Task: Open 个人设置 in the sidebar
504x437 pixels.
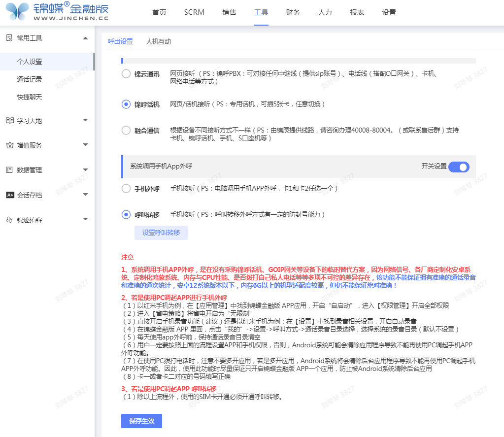Action: tap(47, 62)
